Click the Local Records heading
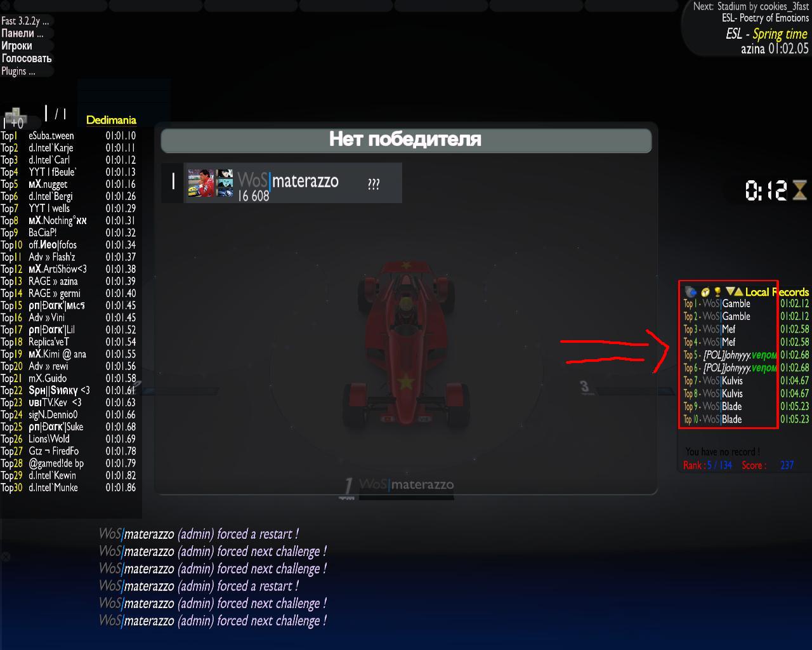The image size is (812, 650). coord(777,292)
